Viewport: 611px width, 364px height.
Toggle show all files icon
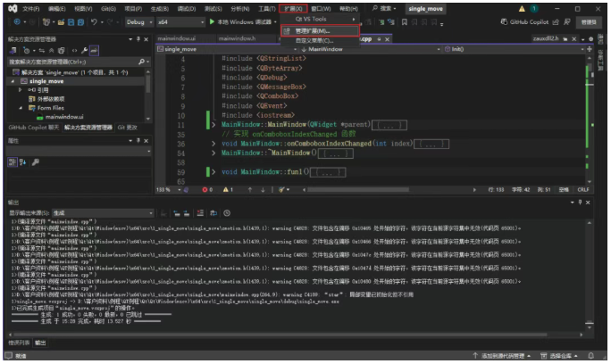pyautogui.click(x=61, y=50)
